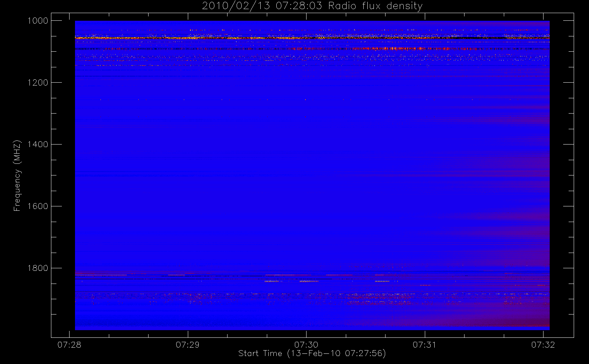Click the 'Start Time (13-Feb-10 07:27:56)' axis label
Viewport: 589px width, 364px height.
coord(312,353)
